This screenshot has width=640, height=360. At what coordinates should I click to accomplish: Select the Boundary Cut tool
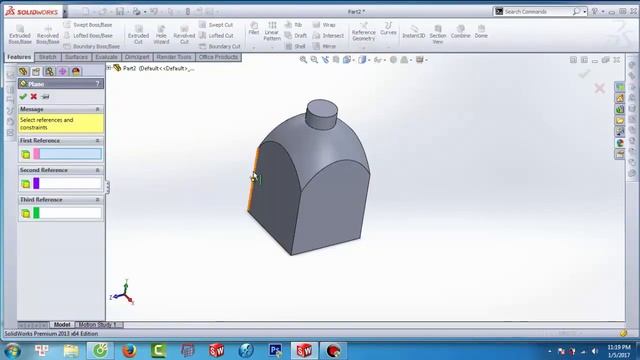(x=220, y=46)
